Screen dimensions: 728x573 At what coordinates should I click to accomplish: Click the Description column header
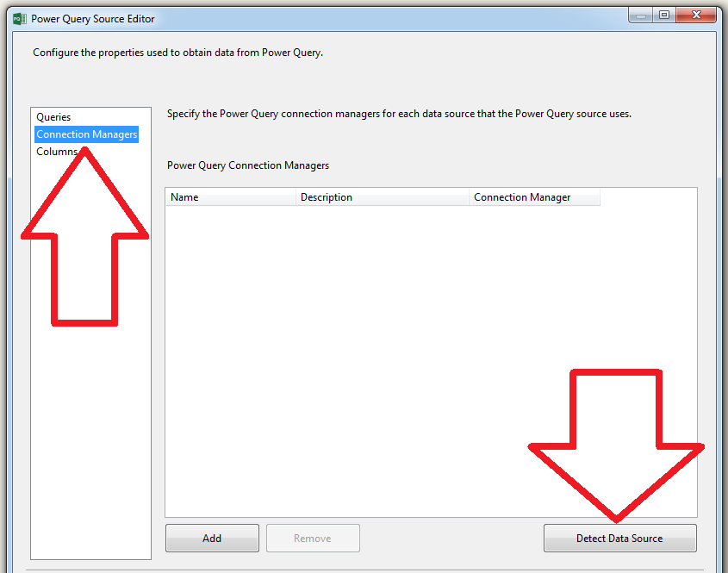coord(383,196)
